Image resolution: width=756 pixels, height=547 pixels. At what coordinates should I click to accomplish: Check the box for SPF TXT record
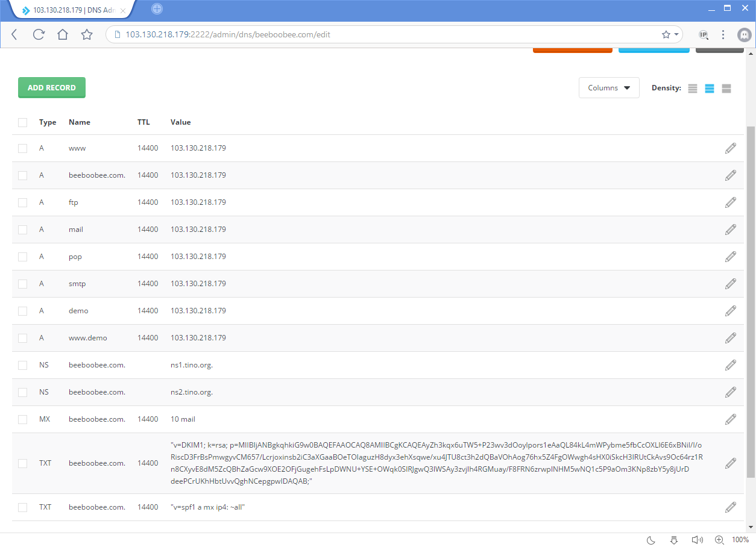pyautogui.click(x=23, y=507)
